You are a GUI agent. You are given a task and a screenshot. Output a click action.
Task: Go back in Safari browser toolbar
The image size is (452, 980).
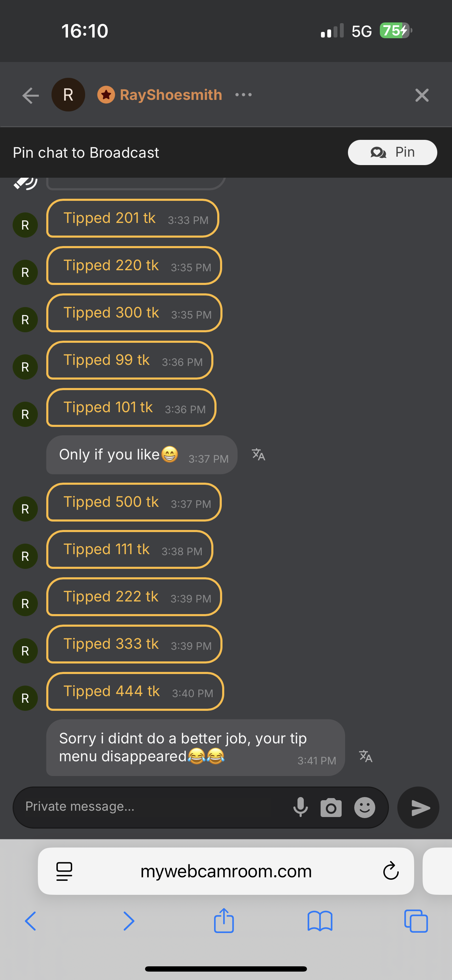pos(30,921)
